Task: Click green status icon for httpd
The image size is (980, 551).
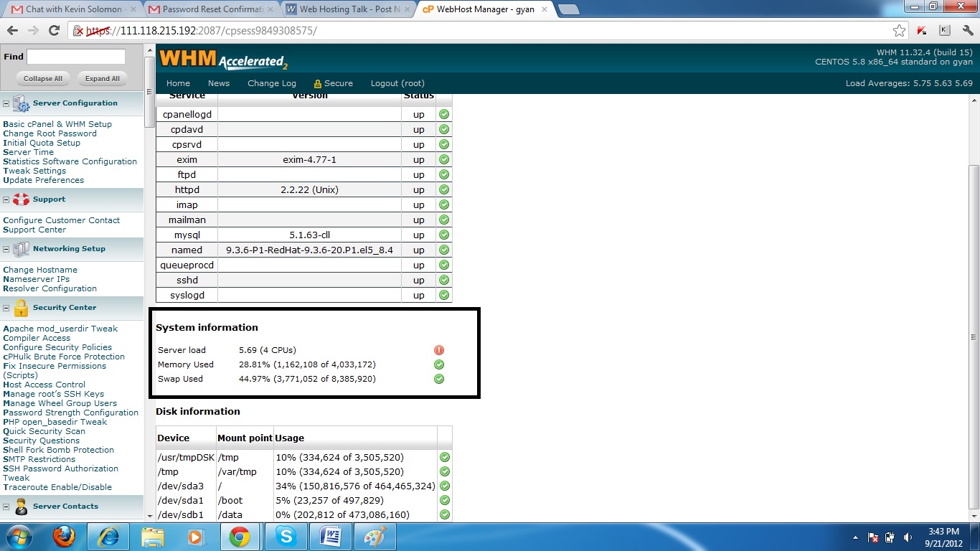Action: [444, 189]
